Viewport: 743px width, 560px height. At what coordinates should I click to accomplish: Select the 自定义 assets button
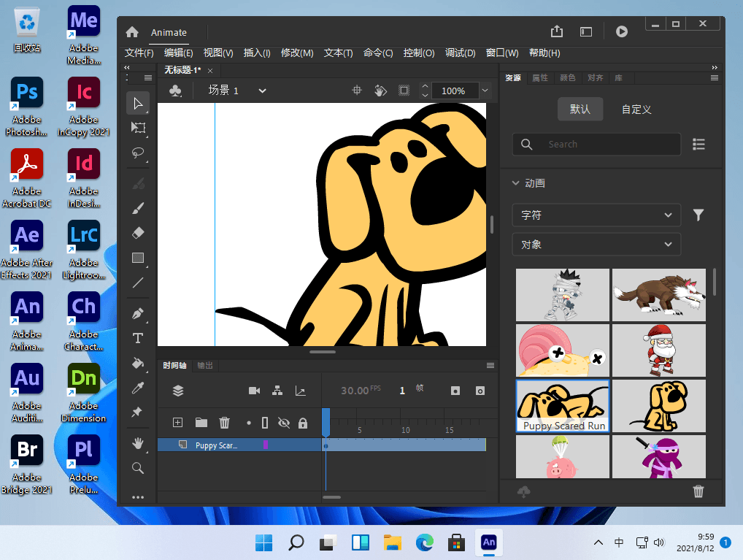coord(636,110)
